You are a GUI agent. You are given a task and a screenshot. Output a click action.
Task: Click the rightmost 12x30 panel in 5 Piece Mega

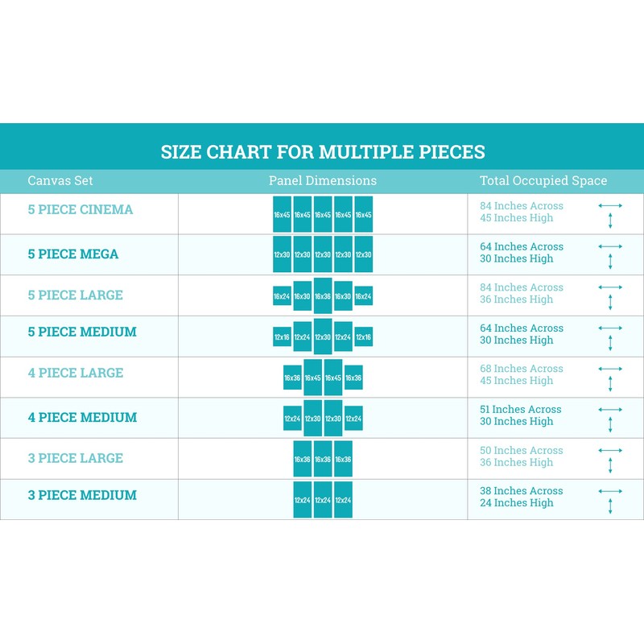(364, 254)
